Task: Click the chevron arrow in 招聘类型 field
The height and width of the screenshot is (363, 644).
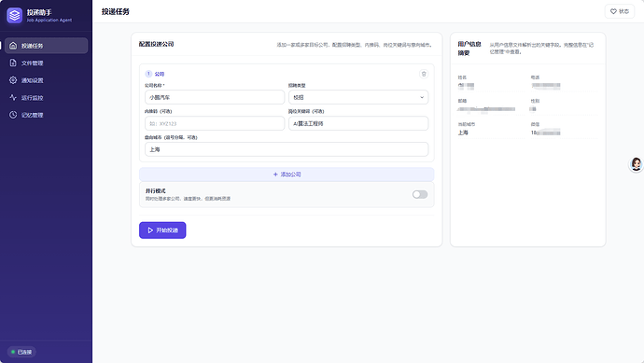Action: click(x=421, y=97)
